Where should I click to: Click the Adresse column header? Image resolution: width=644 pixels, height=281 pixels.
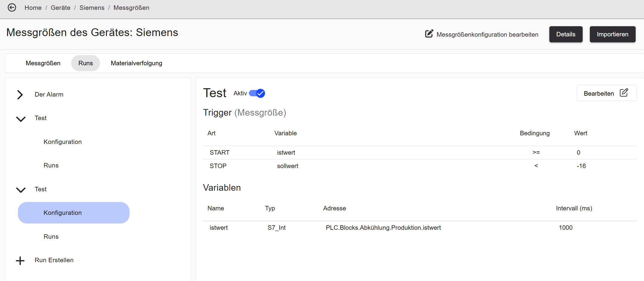335,208
